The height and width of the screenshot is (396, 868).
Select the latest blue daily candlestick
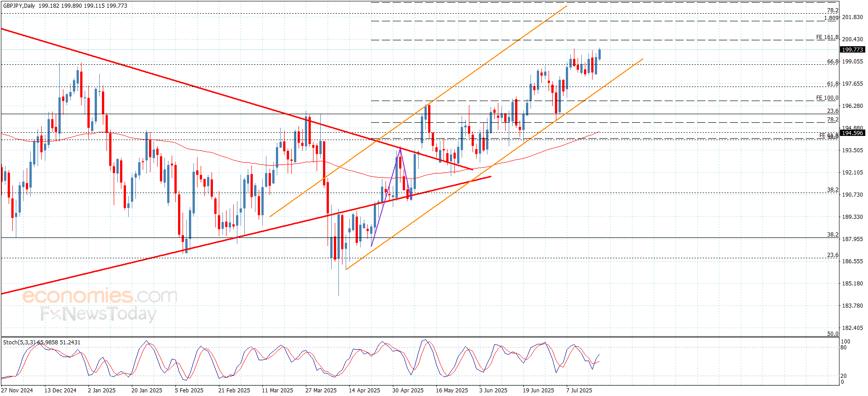[x=600, y=54]
